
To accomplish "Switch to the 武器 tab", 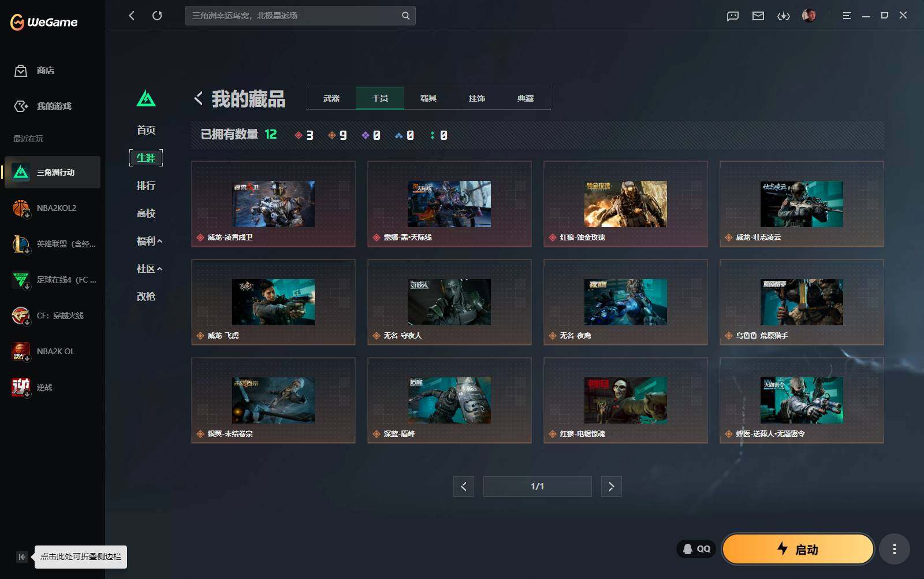I will (x=331, y=98).
